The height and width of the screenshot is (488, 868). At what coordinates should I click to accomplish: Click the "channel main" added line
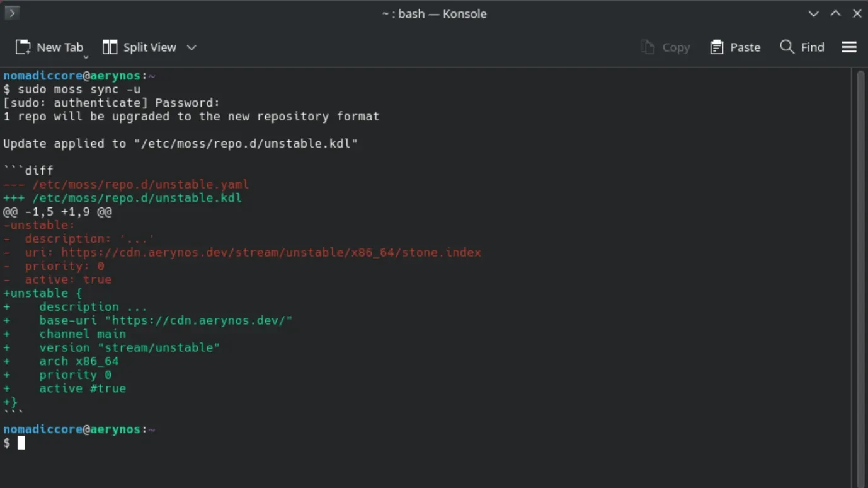coord(65,334)
